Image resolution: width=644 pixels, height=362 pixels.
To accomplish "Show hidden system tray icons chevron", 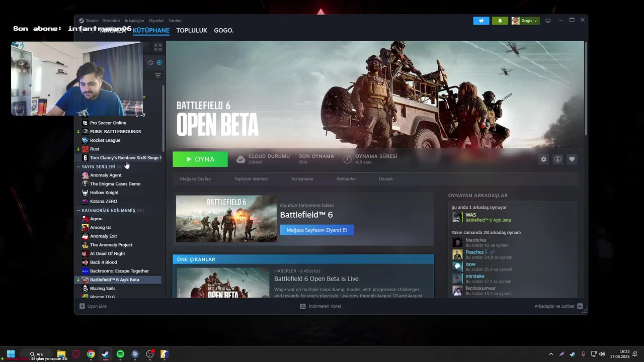I will [551, 354].
